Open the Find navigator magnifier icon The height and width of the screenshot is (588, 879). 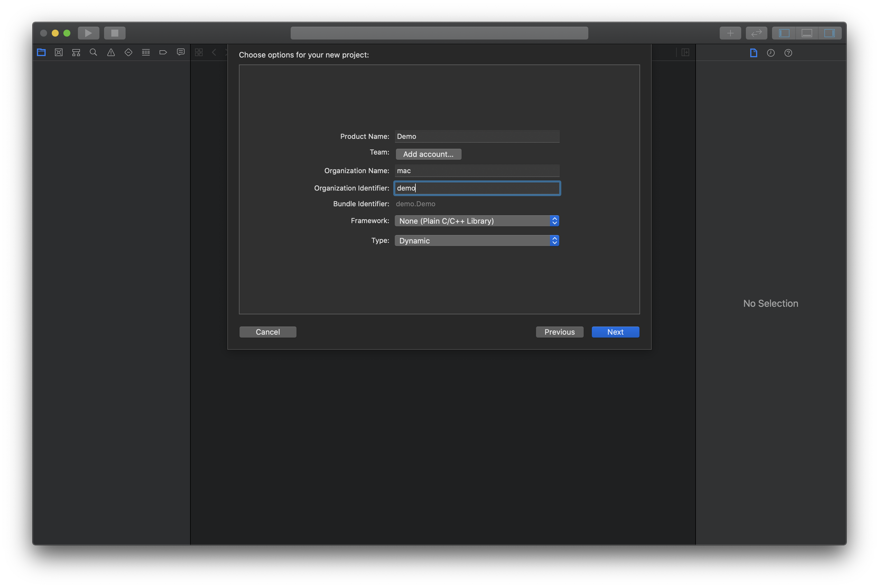pyautogui.click(x=93, y=53)
